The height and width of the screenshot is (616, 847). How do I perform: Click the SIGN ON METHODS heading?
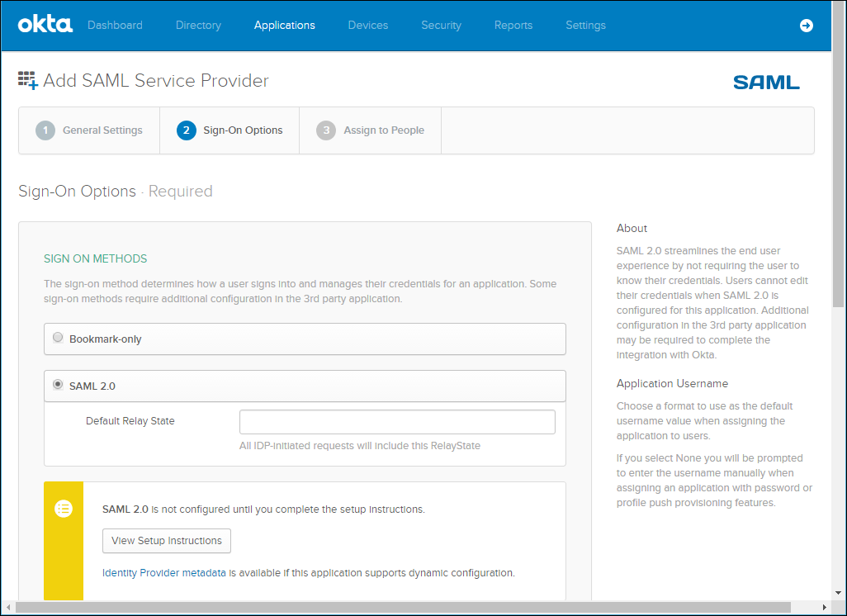pos(96,258)
